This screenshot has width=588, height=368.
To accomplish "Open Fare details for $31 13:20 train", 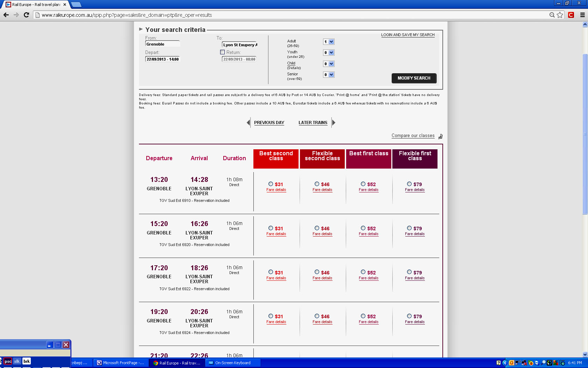I will [x=276, y=190].
